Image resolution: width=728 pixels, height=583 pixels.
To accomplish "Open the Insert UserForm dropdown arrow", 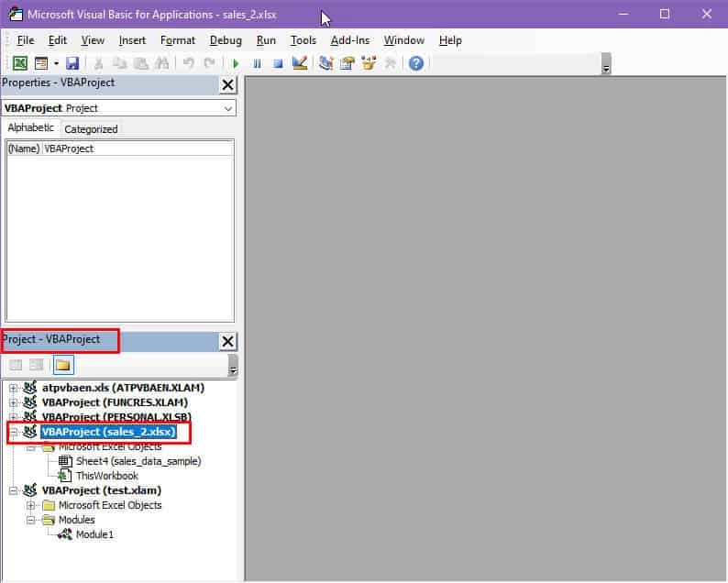I will [56, 63].
